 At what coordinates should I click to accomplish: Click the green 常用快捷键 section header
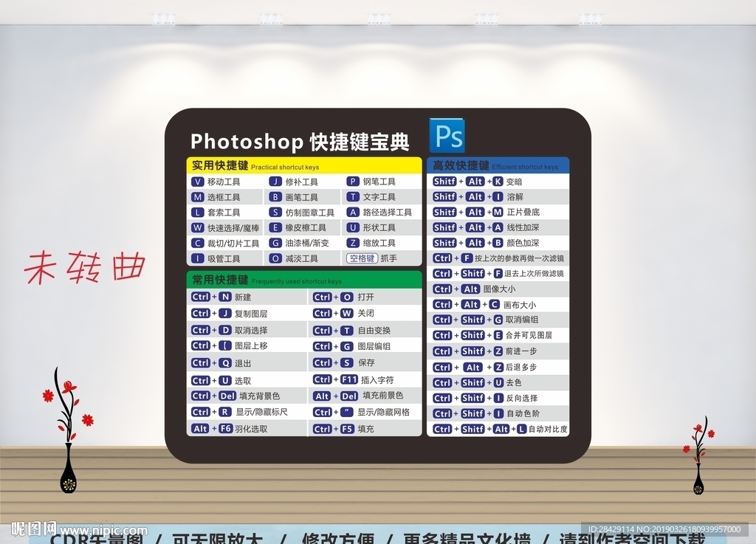click(303, 280)
